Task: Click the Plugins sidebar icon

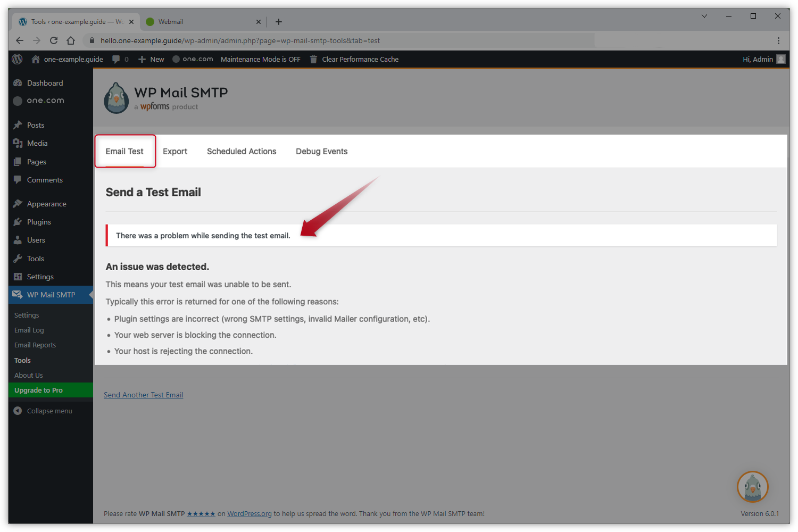Action: point(18,222)
